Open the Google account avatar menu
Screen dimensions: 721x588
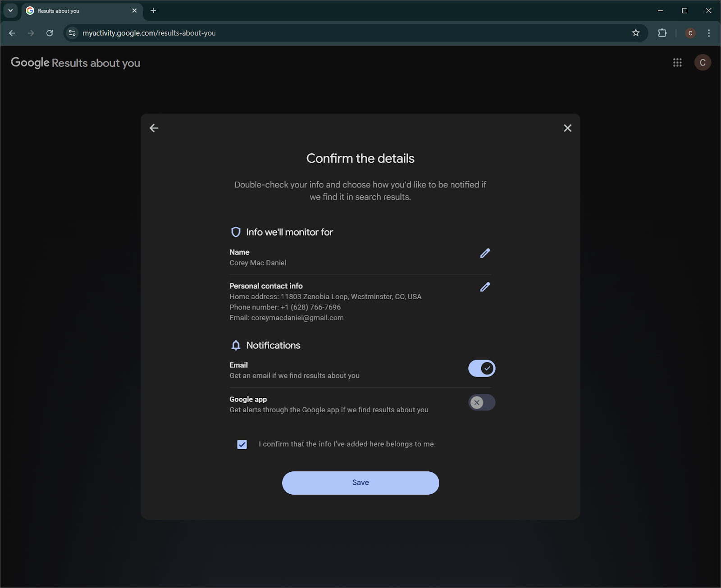point(703,63)
